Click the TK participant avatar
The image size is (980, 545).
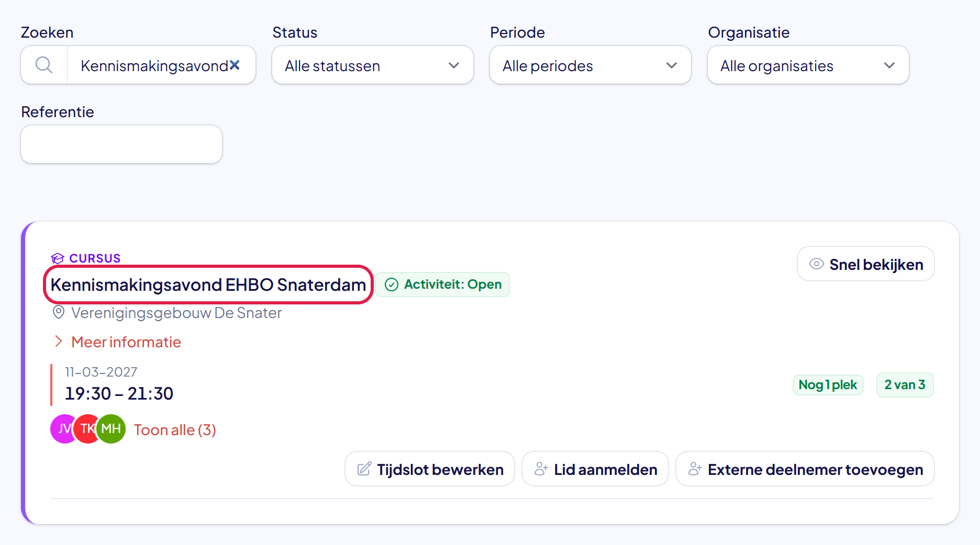click(x=86, y=429)
